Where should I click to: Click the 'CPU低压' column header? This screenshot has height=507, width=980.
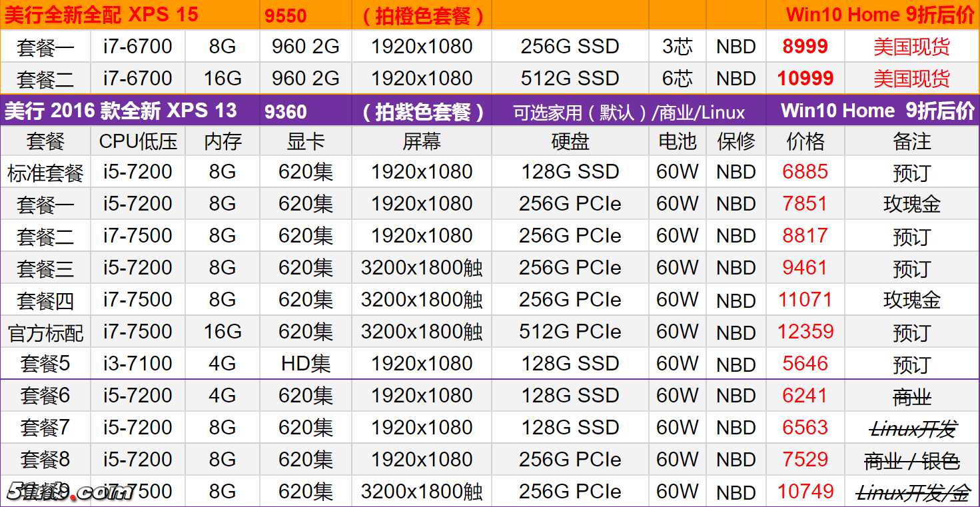(x=138, y=141)
